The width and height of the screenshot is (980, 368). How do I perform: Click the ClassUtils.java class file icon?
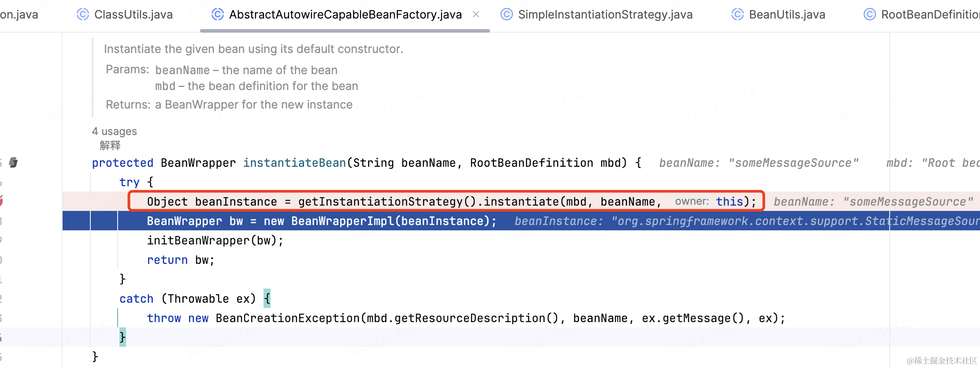[83, 15]
